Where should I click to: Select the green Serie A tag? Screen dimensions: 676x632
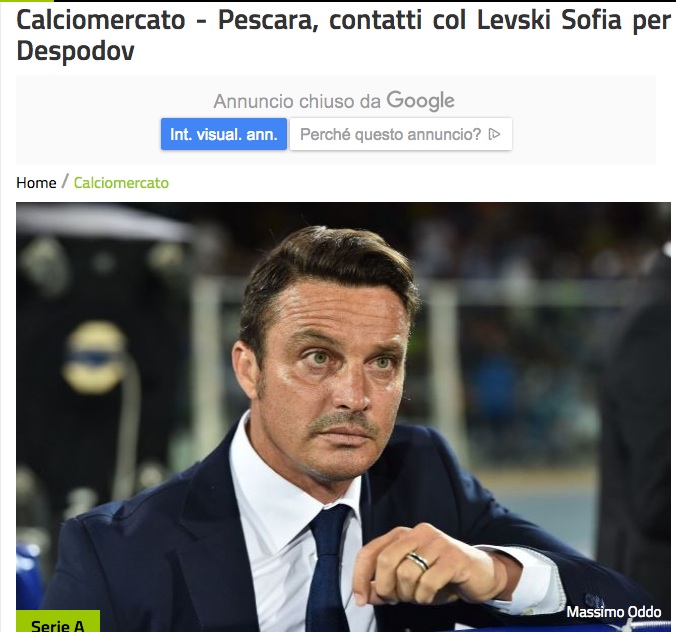click(x=58, y=621)
